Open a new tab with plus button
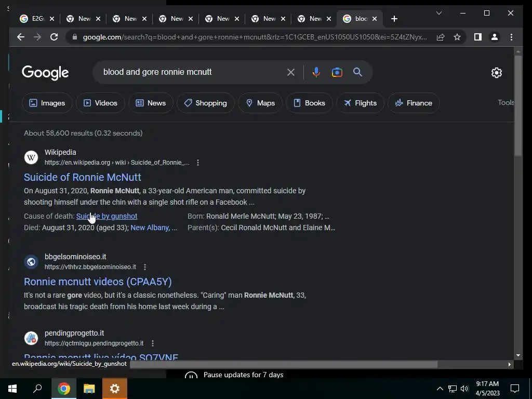This screenshot has width=532, height=399. (394, 19)
